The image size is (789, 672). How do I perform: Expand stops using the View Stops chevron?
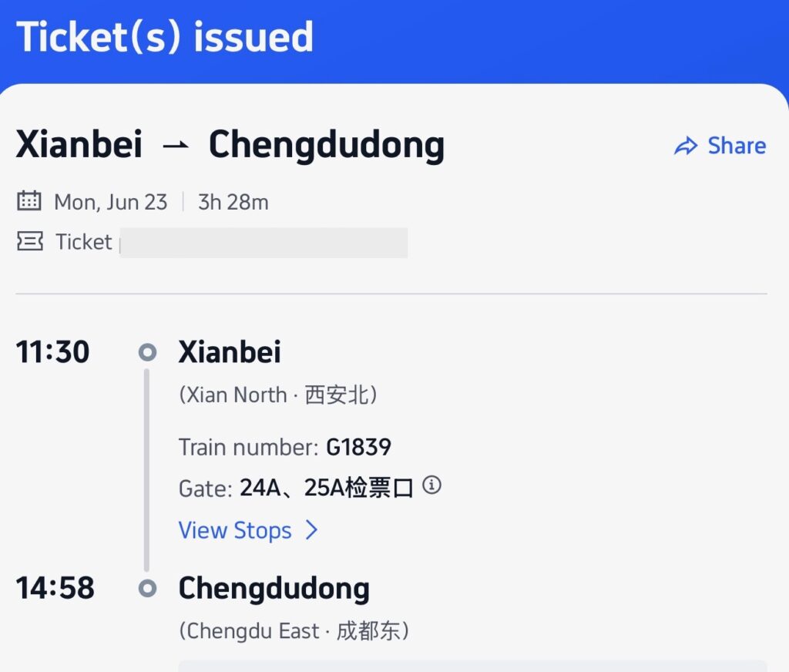311,530
